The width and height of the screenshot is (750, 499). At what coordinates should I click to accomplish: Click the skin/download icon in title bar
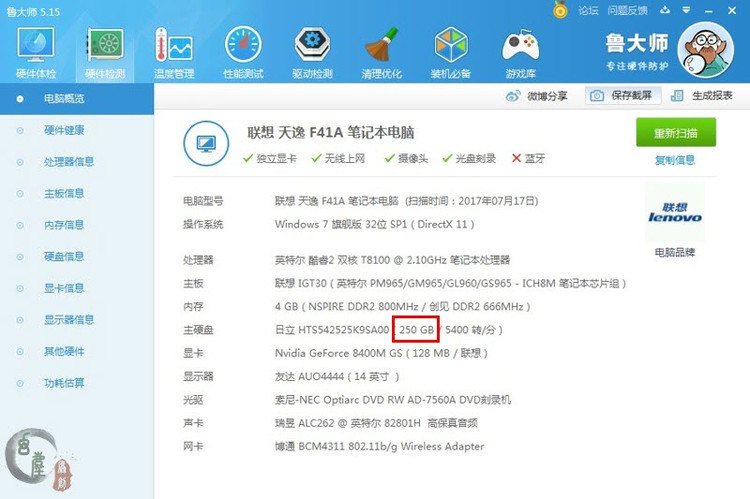pyautogui.click(x=665, y=10)
